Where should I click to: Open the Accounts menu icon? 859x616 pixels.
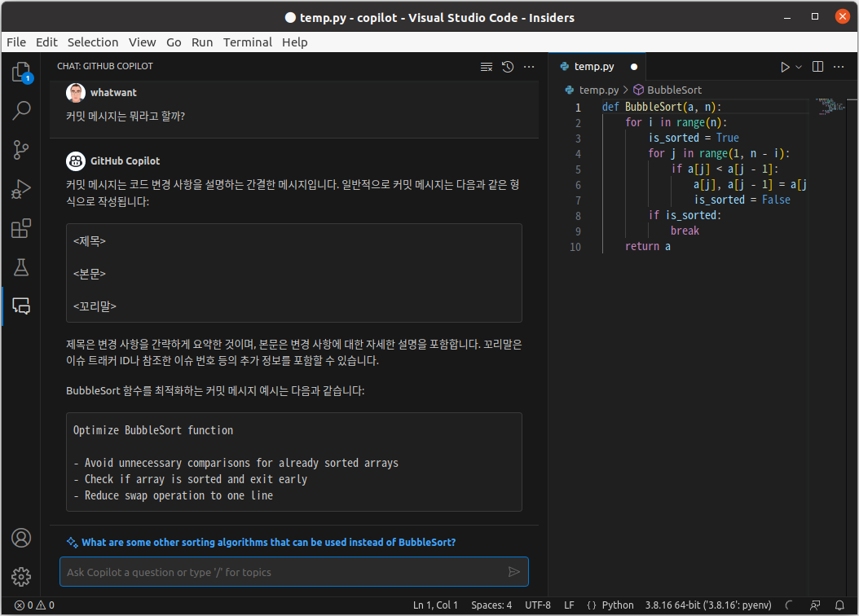pyautogui.click(x=21, y=538)
